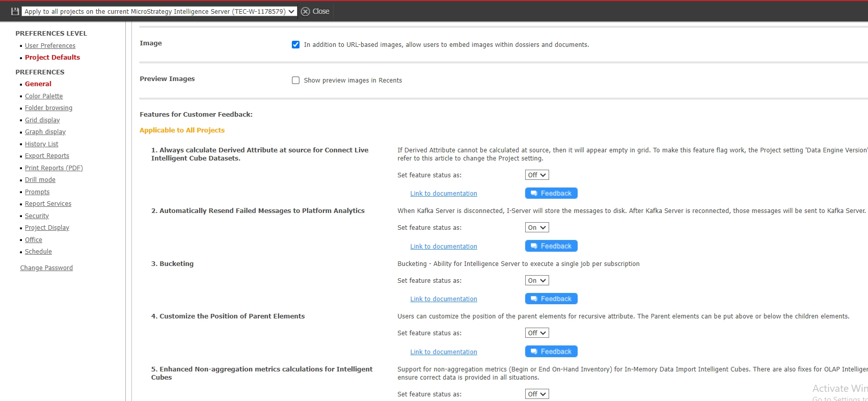Click the Close button in toolbar
This screenshot has width=868, height=401.
pos(315,11)
